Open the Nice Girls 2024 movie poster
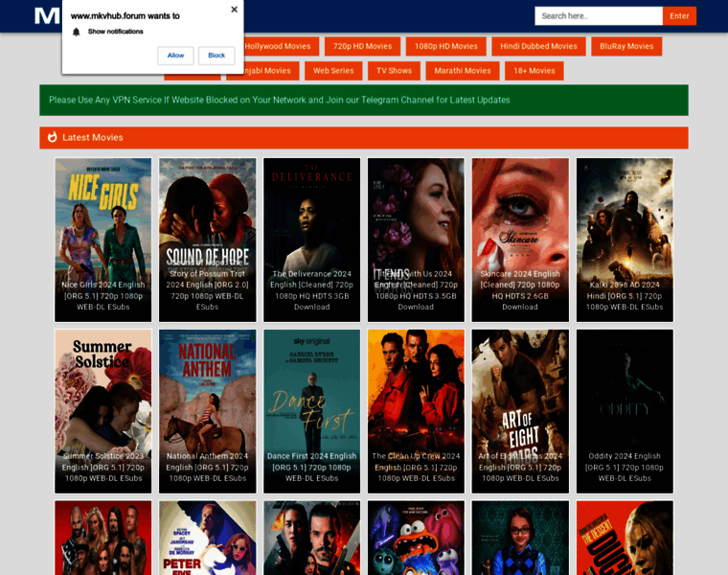The height and width of the screenshot is (575, 728). tap(103, 240)
